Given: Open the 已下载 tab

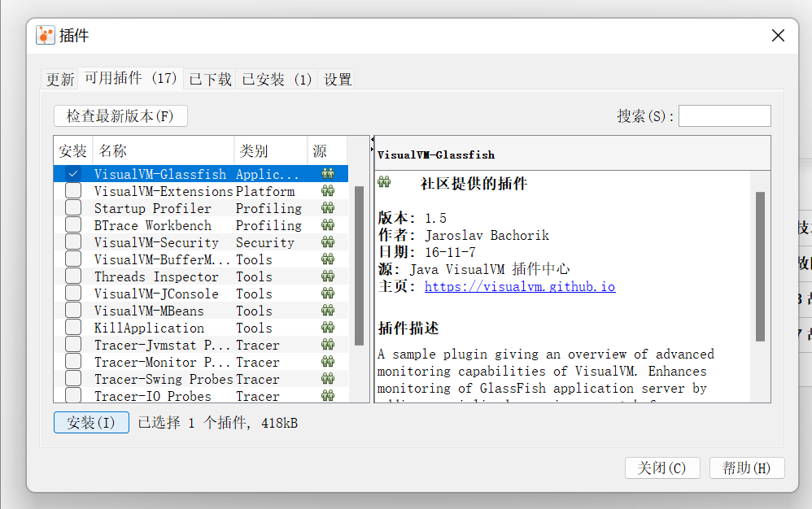Looking at the screenshot, I should (x=210, y=79).
